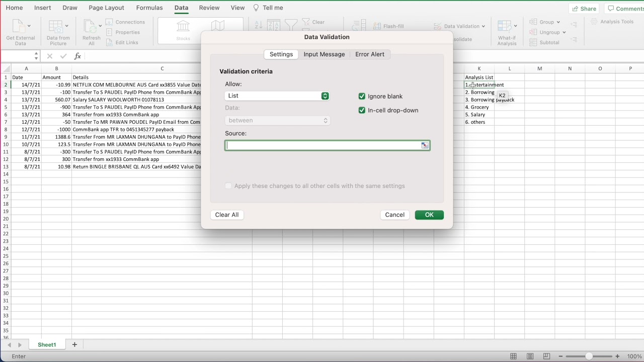Open Connections in the Data ribbon

click(125, 22)
